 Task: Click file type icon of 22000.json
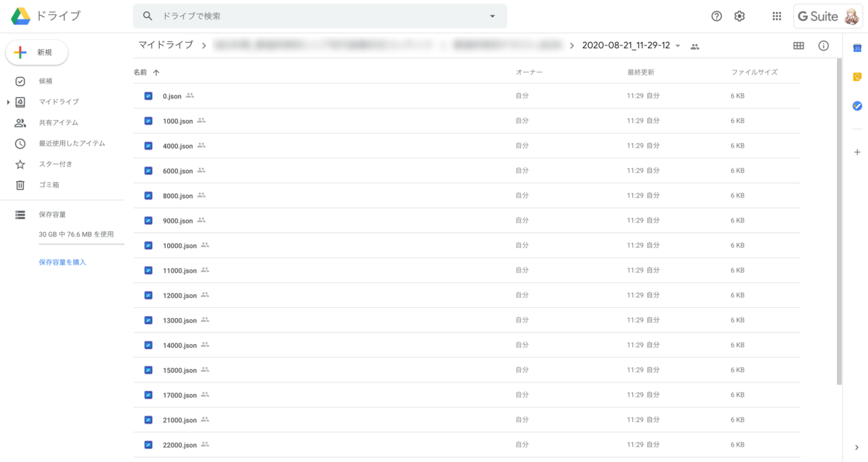pos(148,445)
